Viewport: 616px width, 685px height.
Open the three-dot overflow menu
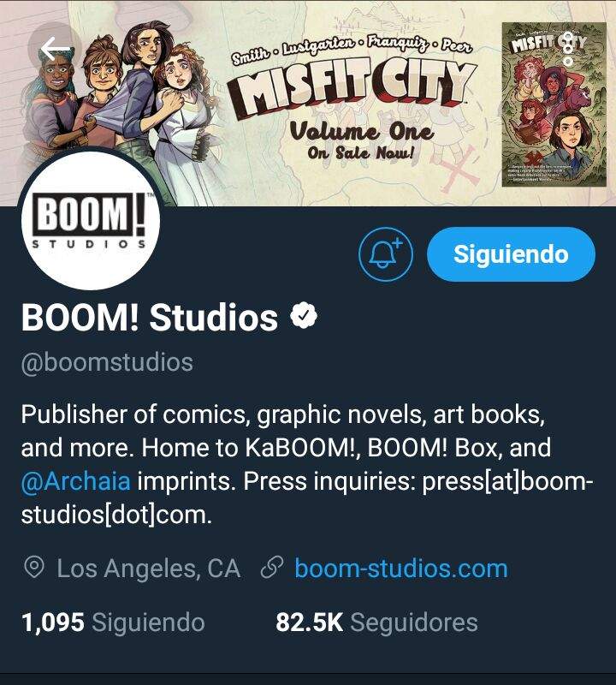[568, 48]
